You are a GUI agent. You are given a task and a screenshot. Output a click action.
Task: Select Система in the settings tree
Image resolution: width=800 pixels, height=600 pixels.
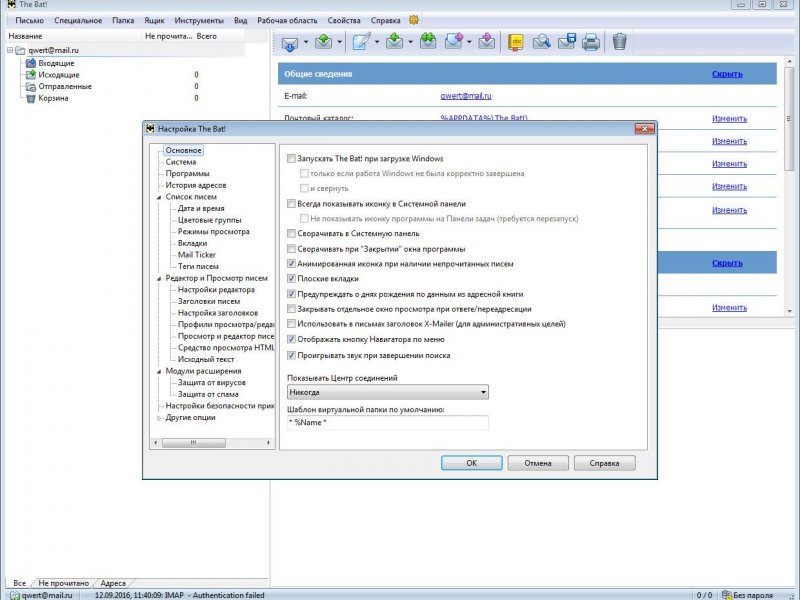click(181, 162)
